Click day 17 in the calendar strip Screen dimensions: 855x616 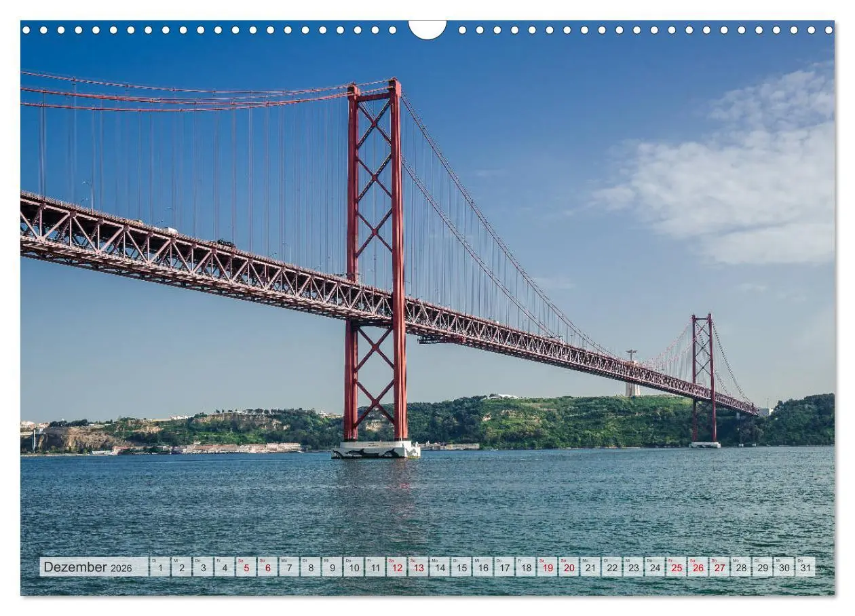click(x=503, y=567)
